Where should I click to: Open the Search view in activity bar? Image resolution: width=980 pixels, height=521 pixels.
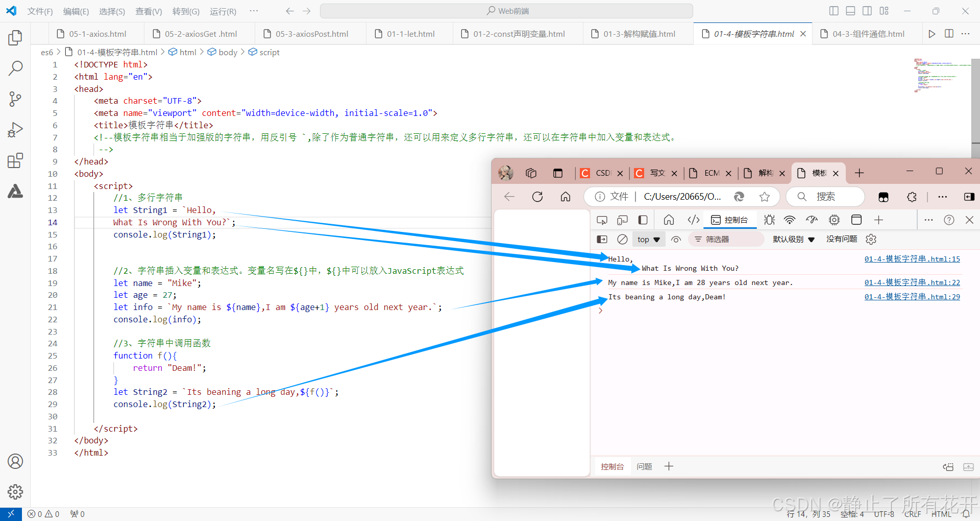pos(15,68)
